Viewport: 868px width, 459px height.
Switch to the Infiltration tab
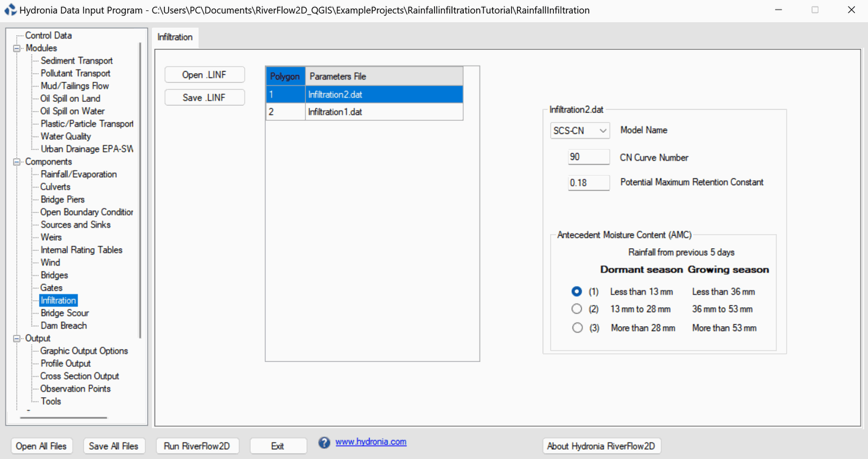coord(175,37)
